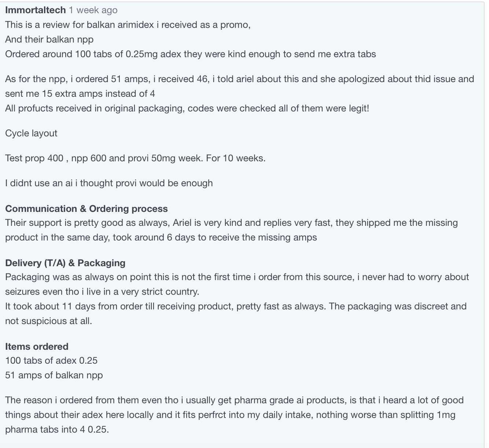Click the line starting "It took about 11 days"
The height and width of the screenshot is (448, 489).
pyautogui.click(x=236, y=306)
